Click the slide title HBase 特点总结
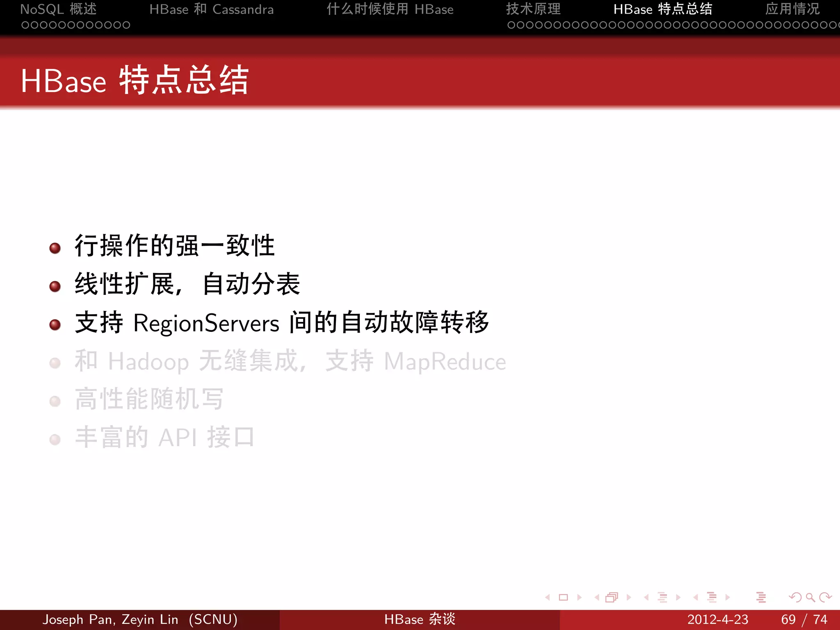840x630 pixels. coord(135,80)
